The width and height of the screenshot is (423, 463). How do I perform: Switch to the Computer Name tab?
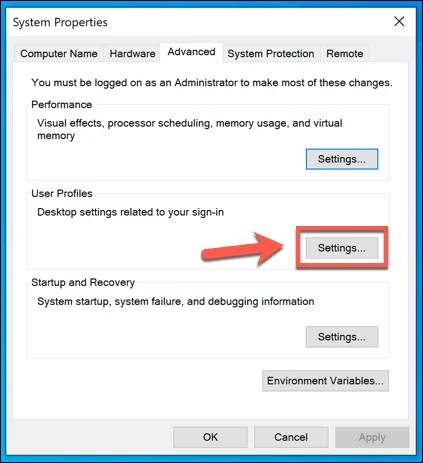[59, 54]
